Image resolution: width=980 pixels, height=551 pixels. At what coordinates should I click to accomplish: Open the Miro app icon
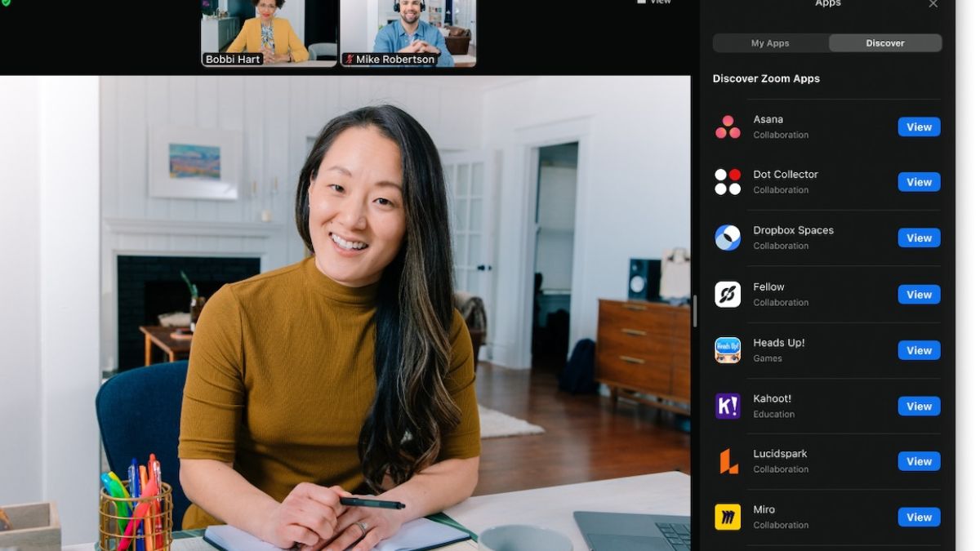(x=728, y=517)
